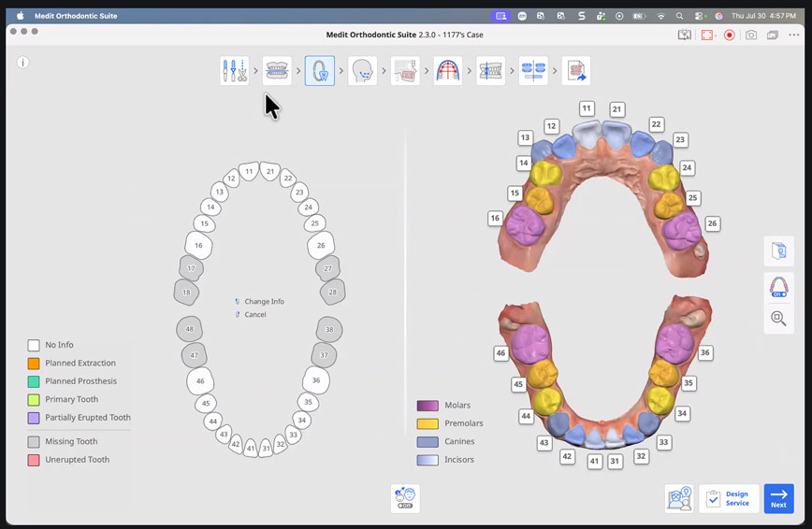Select the Primary Tooth swatch

[x=34, y=400]
